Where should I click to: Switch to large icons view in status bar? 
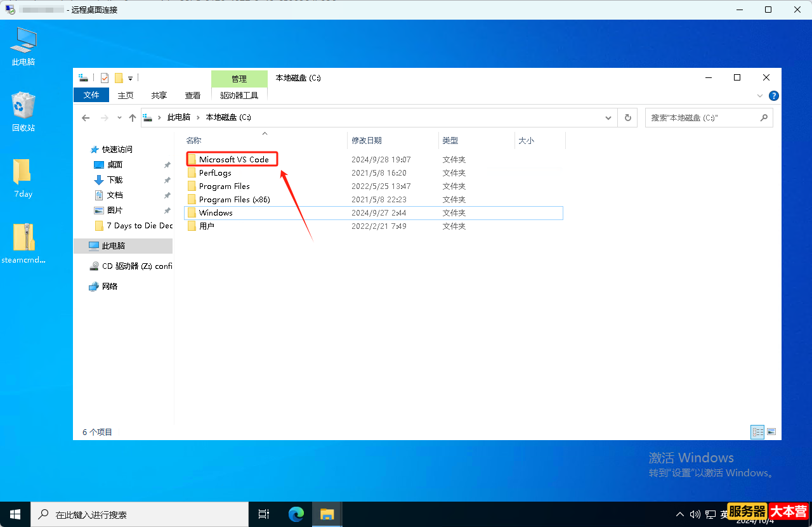(771, 432)
